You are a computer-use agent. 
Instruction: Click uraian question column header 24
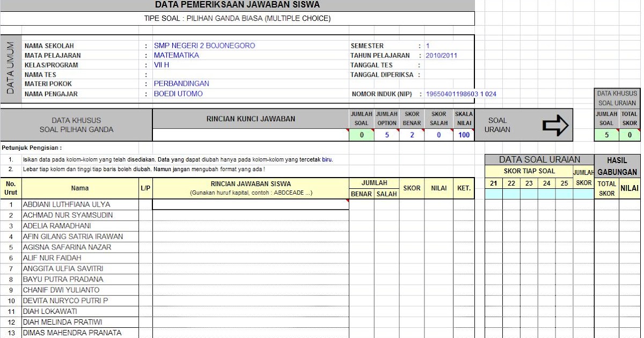[546, 183]
